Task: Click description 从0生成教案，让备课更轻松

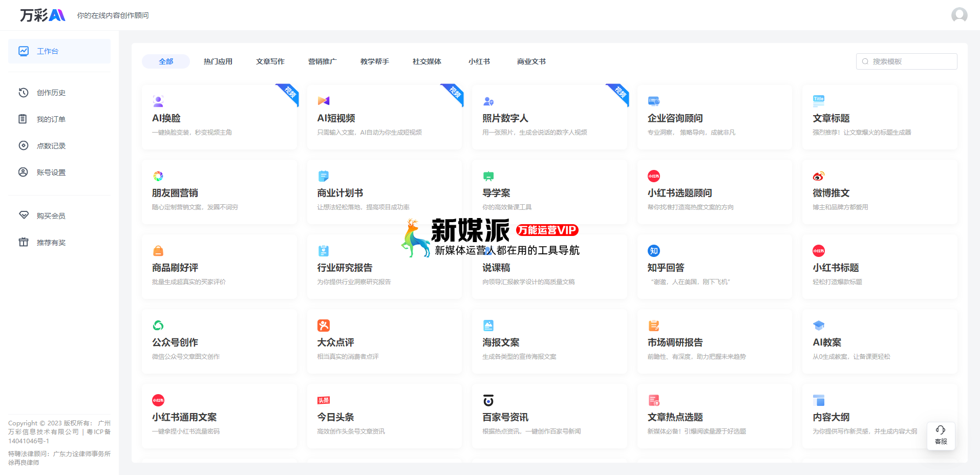Action: coord(851,357)
